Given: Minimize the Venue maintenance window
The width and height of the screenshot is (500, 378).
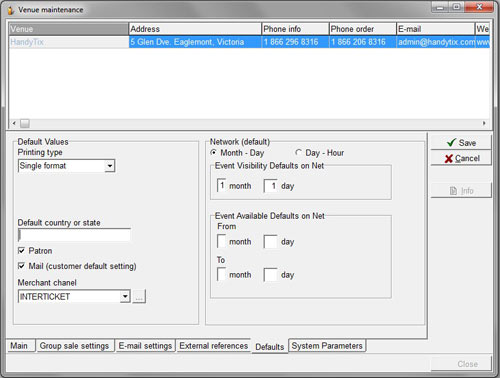Looking at the screenshot, I should [440, 7].
